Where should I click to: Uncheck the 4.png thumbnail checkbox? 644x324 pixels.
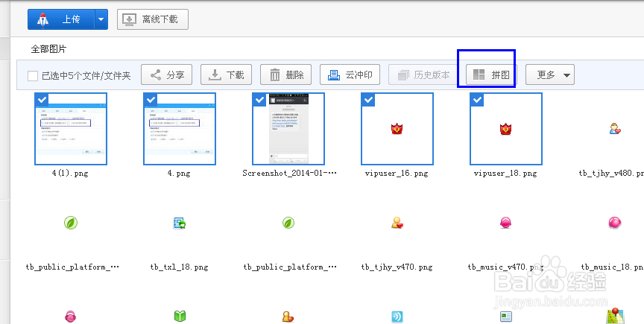click(151, 99)
